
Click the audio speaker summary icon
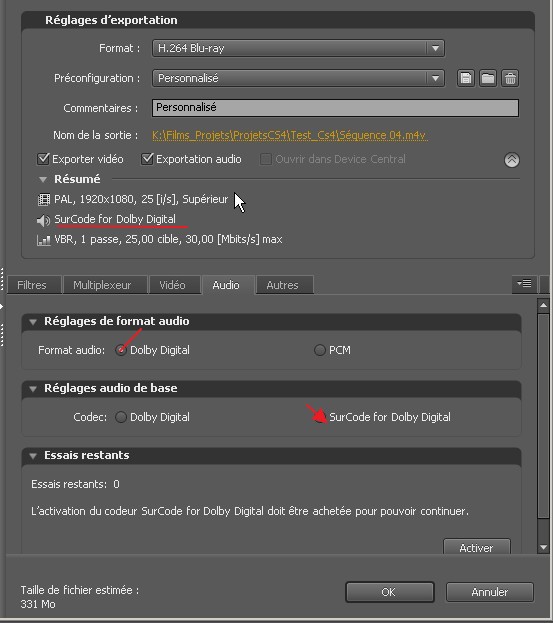point(43,220)
